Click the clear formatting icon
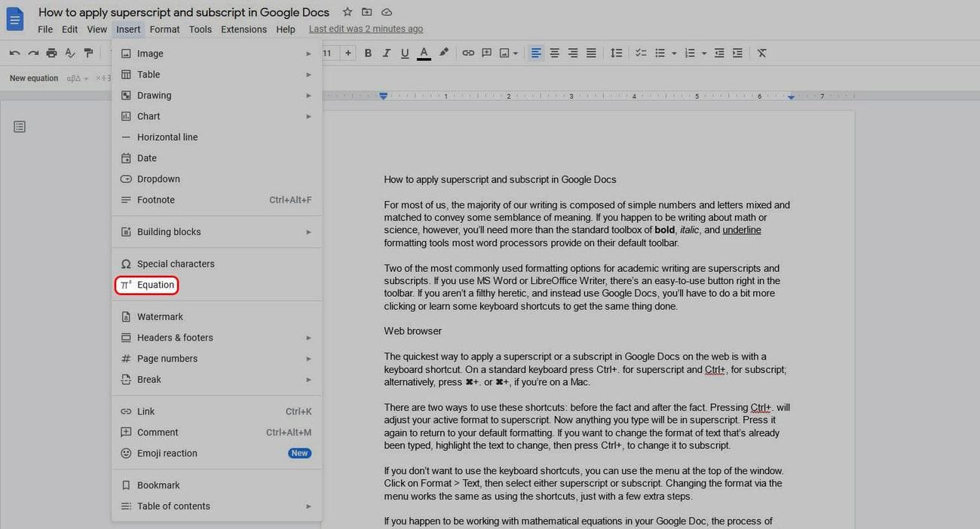Screen dimensions: 980x529 [x=761, y=53]
